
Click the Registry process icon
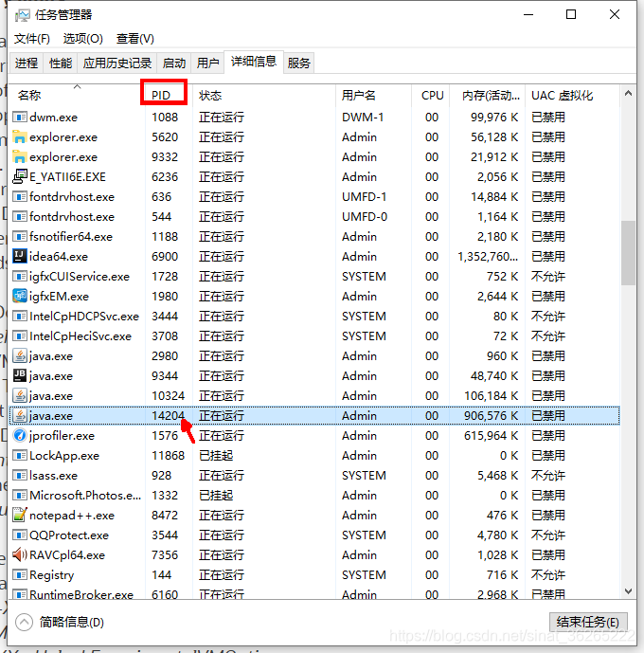20,574
